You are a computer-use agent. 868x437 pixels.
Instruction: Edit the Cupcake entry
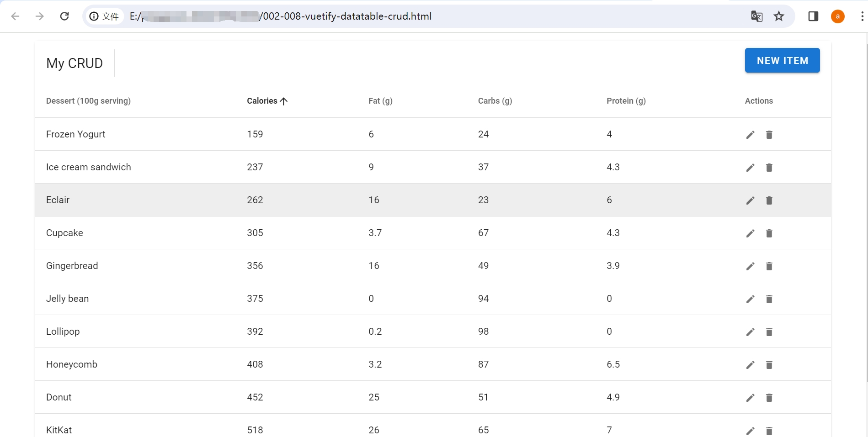click(750, 233)
